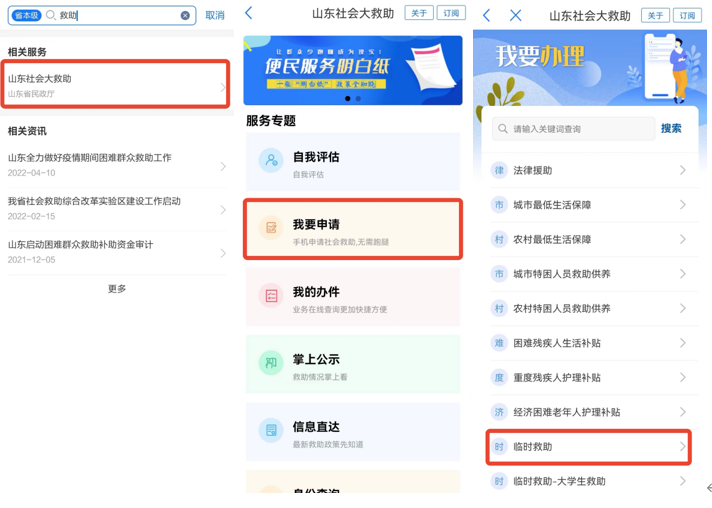This screenshot has width=712, height=508.
Task: Expand 城市最低生活保障 using its chevron
Action: pyautogui.click(x=683, y=205)
